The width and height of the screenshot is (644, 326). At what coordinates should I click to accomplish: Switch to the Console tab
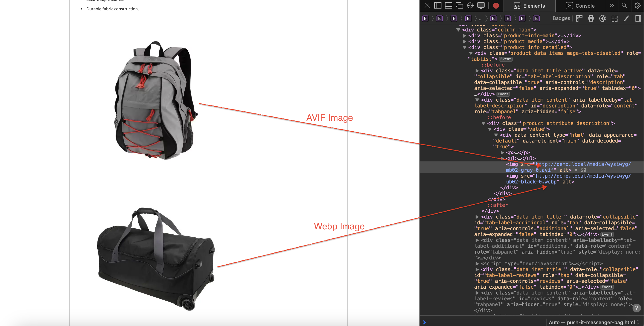pyautogui.click(x=580, y=6)
